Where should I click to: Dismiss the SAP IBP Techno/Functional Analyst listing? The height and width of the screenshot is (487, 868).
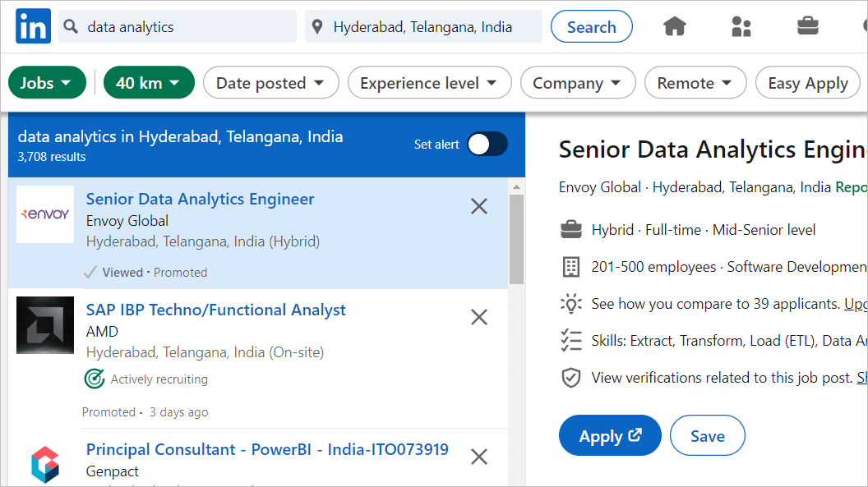(x=479, y=317)
